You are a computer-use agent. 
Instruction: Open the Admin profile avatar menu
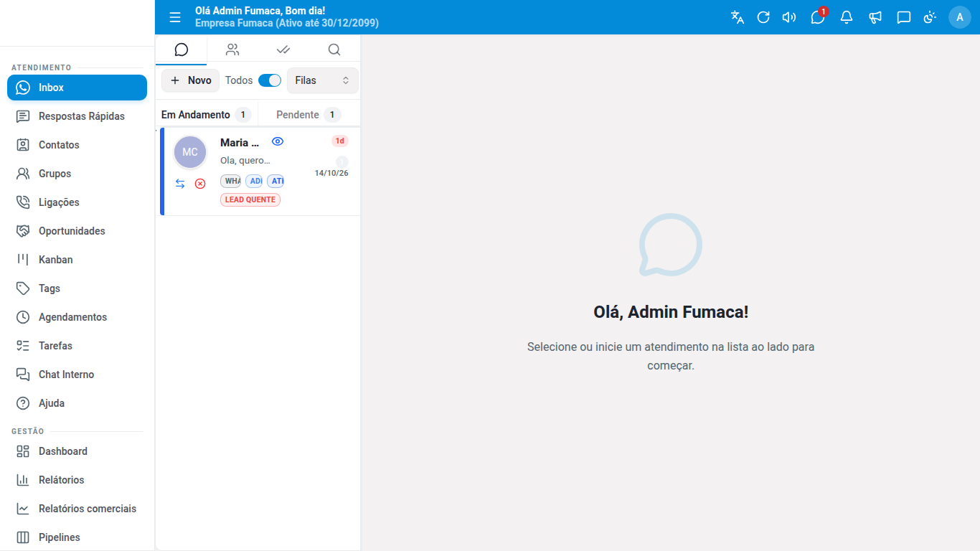pos(960,17)
